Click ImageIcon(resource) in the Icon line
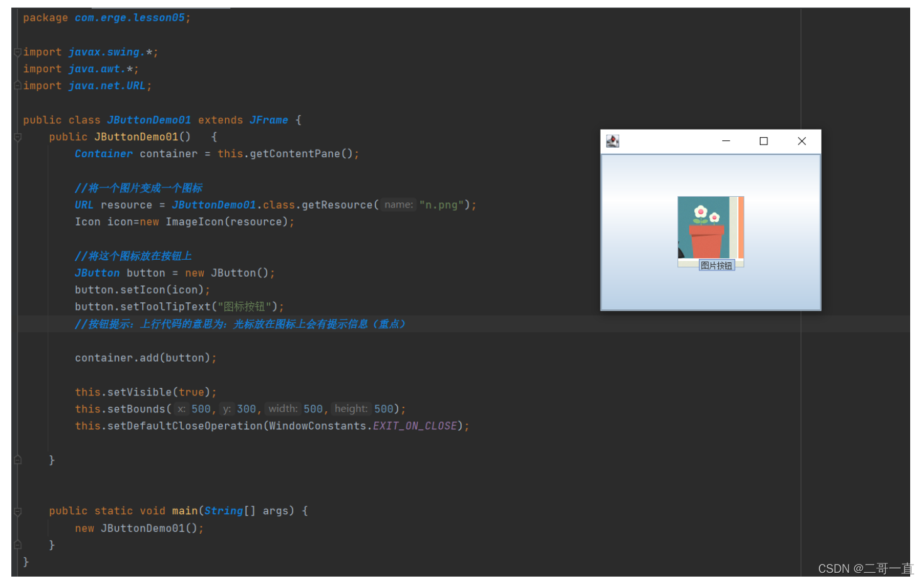924x581 pixels. pos(226,222)
